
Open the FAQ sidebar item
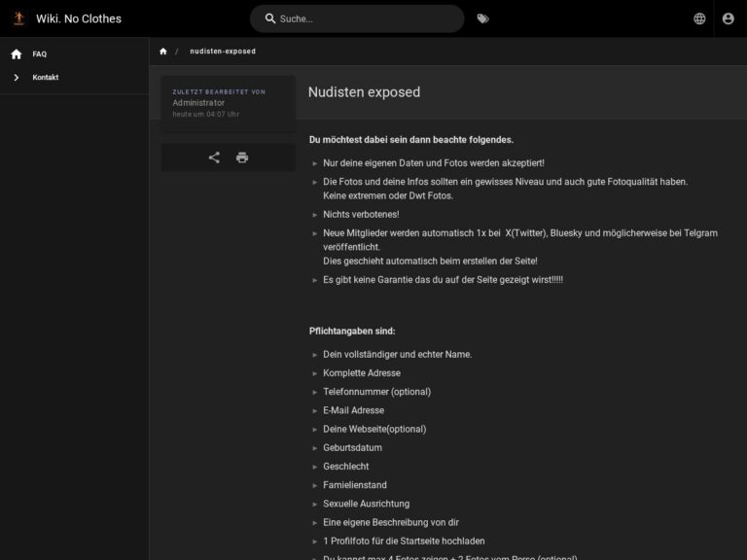(39, 54)
